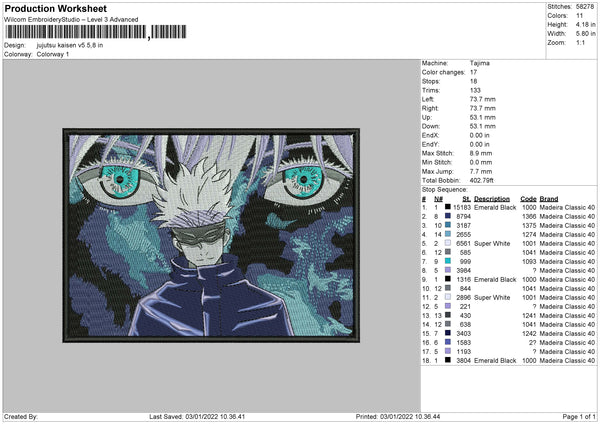Select thread code 1375
600x424 pixels.
pyautogui.click(x=529, y=225)
